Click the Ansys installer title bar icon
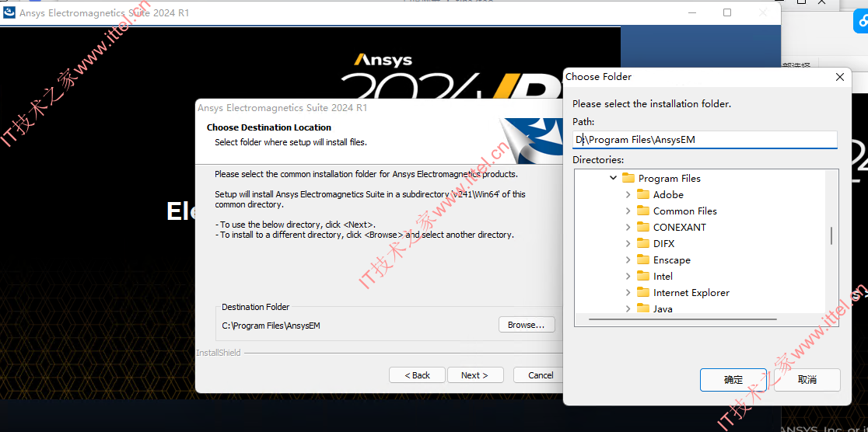868x432 pixels. pos(9,12)
